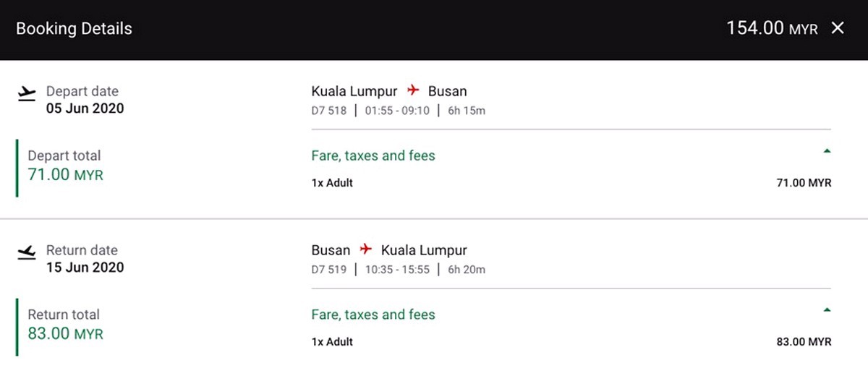Select the return date 15 Jun 2020
868x389 pixels.
pyautogui.click(x=85, y=268)
